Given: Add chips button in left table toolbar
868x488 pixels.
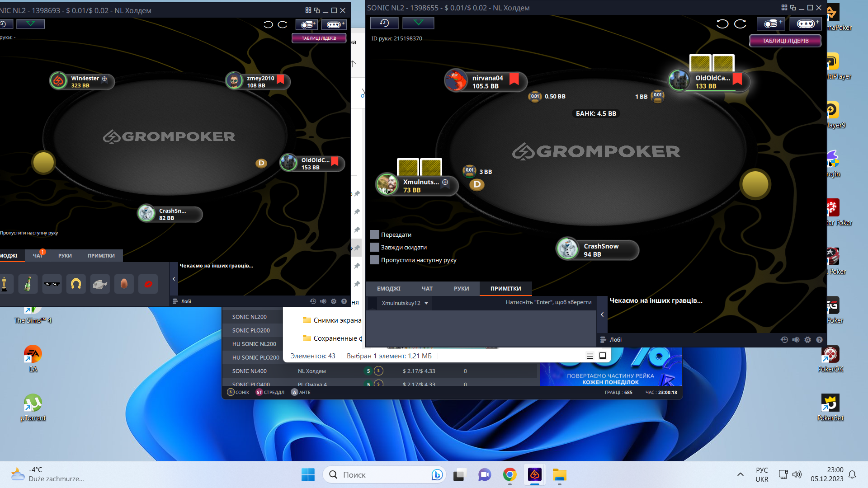Looking at the screenshot, I should pos(307,24).
